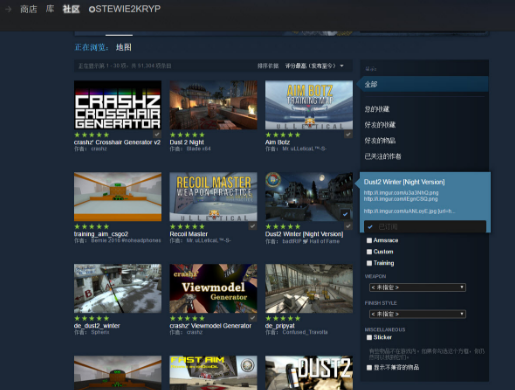Select 您的收藏 in the sidebar
The height and width of the screenshot is (390, 515).
click(x=377, y=109)
